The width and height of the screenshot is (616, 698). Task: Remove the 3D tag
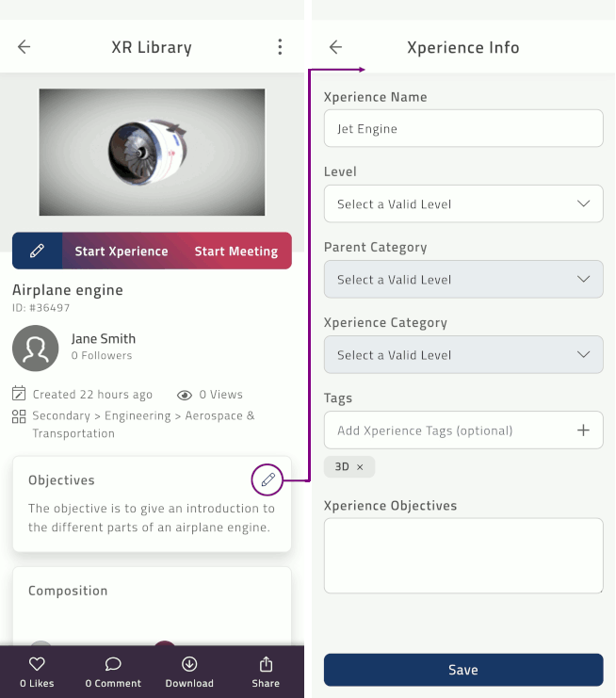coord(360,467)
